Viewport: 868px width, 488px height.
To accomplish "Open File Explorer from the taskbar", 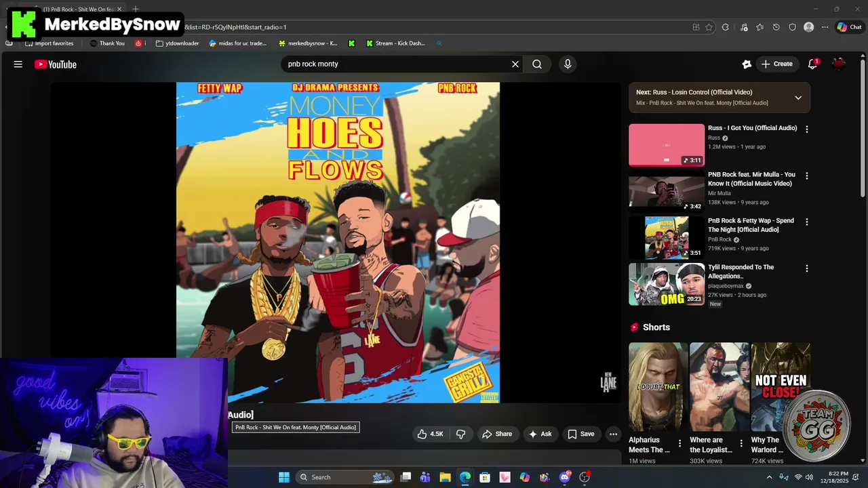I will (x=445, y=477).
